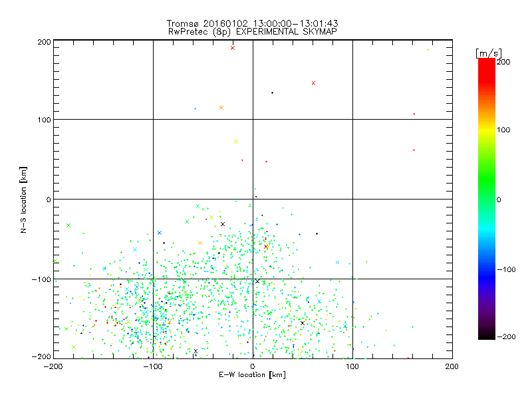Select the cyan dot left of the orange X
Viewport: 532px width, 399px height.
click(195, 108)
